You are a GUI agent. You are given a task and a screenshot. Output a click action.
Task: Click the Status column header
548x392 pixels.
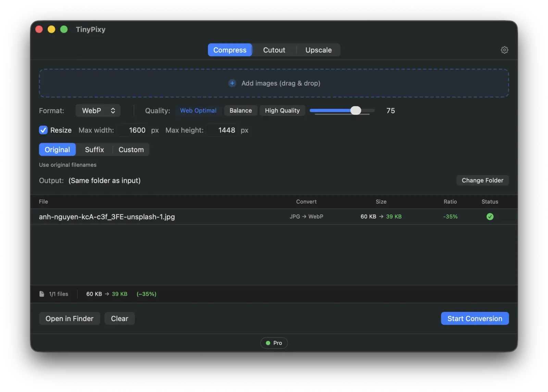click(490, 202)
